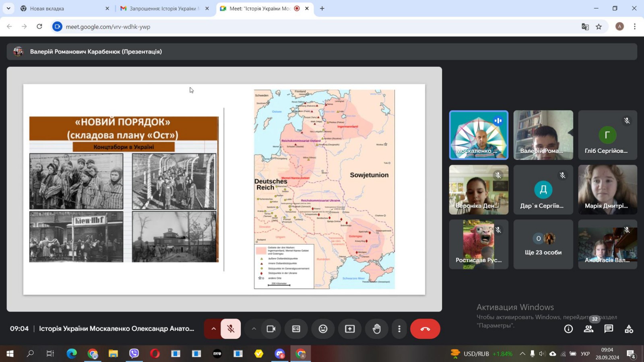This screenshot has height=362, width=644.
Task: Show the participants list
Action: pyautogui.click(x=588, y=329)
